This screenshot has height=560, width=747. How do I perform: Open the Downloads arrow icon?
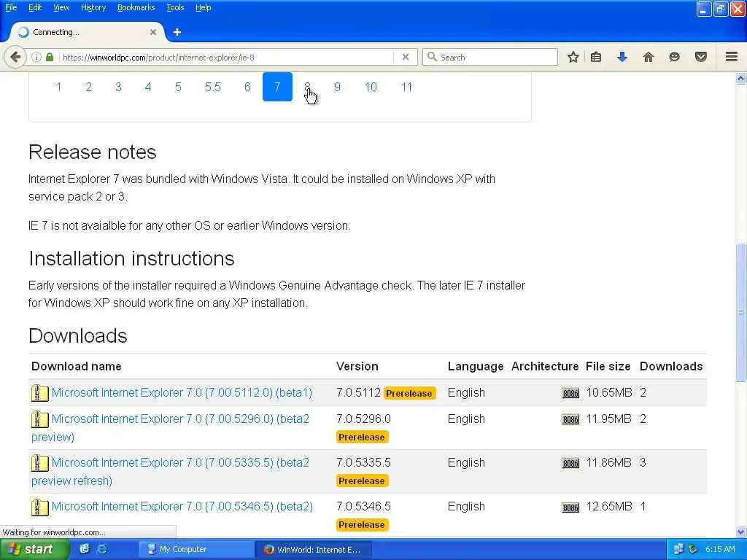tap(622, 57)
